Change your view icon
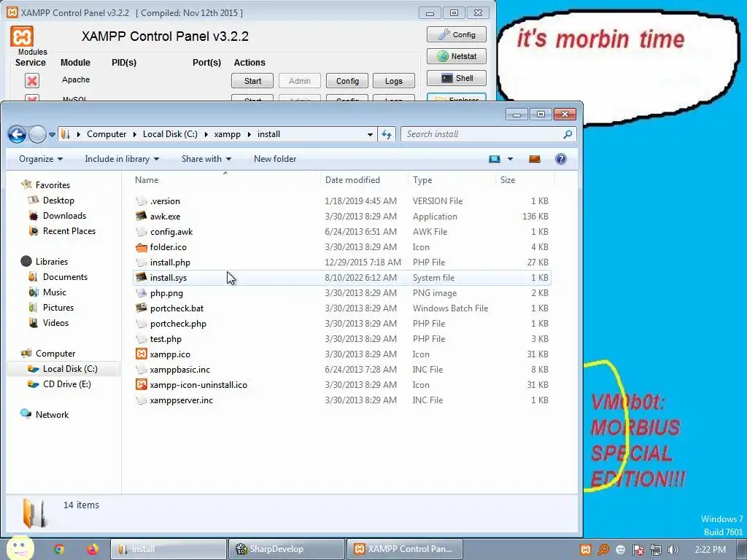Image resolution: width=747 pixels, height=560 pixels. [x=495, y=159]
